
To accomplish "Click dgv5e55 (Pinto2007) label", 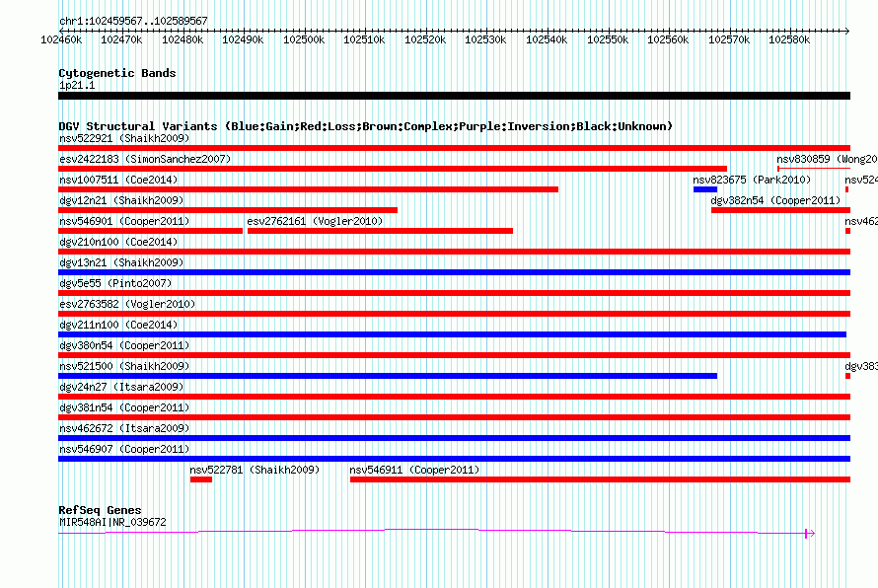I will pos(115,283).
